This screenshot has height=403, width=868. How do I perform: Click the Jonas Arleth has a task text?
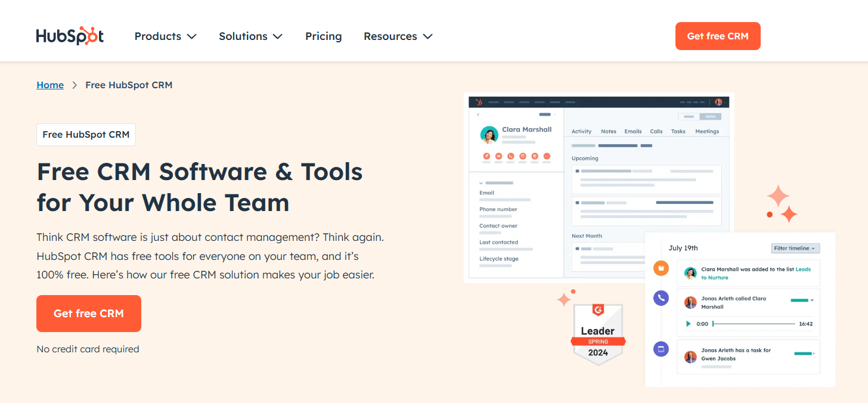click(x=736, y=354)
